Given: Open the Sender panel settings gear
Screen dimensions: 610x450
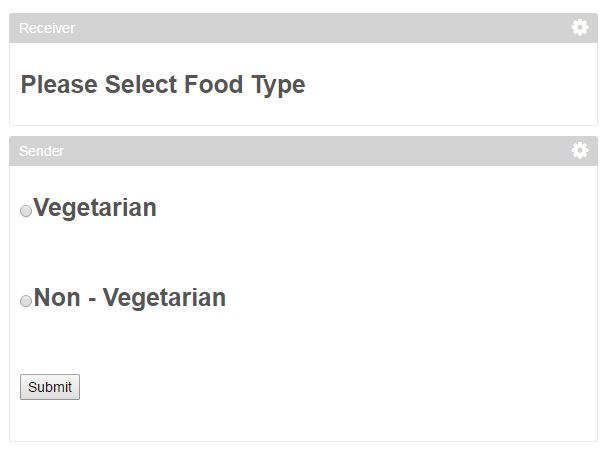Looking at the screenshot, I should (x=580, y=150).
